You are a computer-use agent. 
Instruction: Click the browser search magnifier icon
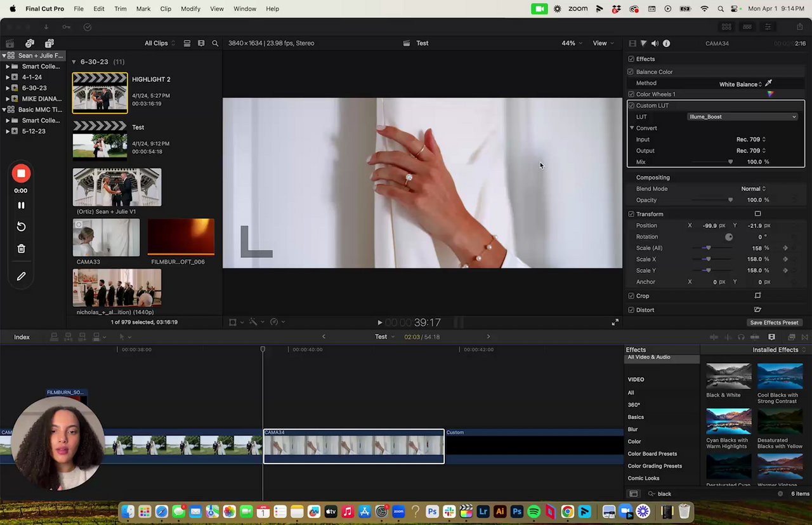215,43
